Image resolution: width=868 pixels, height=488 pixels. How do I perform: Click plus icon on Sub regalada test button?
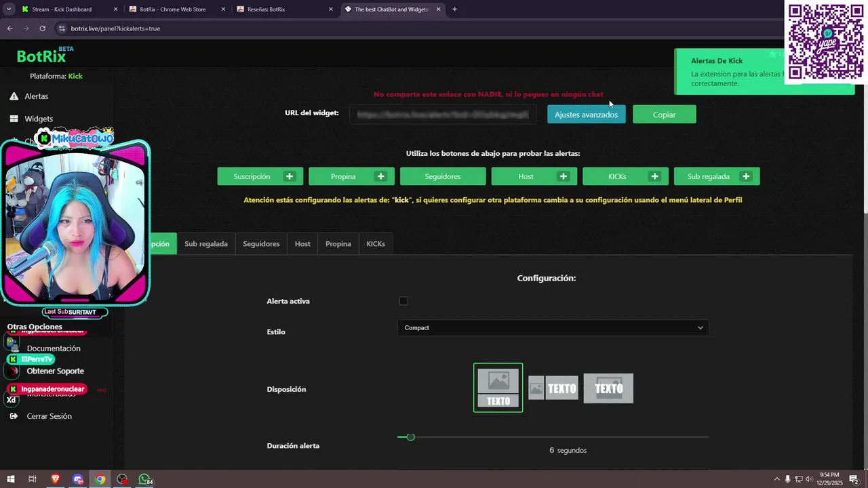click(x=746, y=176)
